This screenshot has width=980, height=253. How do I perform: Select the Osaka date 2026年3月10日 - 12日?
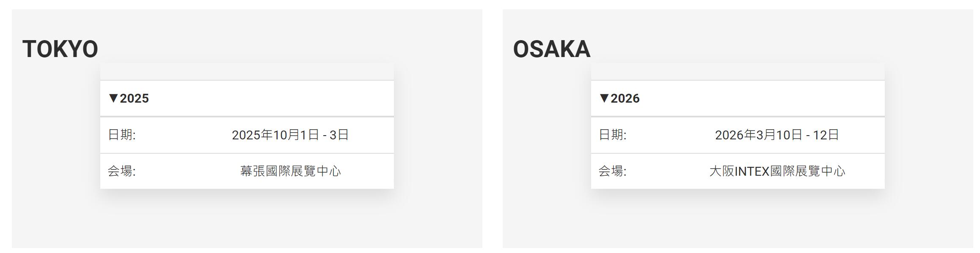[x=777, y=135]
